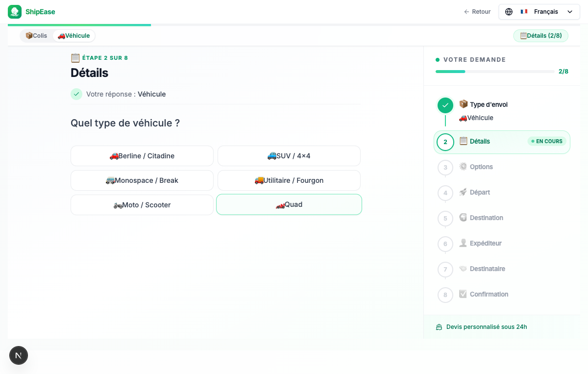
Task: Open the Expéditeur step in sidebar
Action: [502, 244]
